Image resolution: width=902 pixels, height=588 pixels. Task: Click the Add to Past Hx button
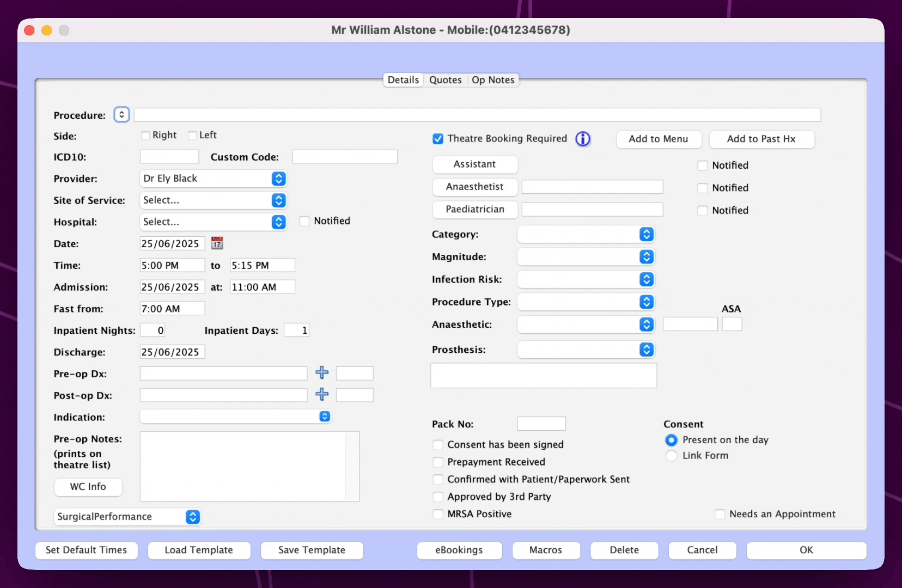761,139
